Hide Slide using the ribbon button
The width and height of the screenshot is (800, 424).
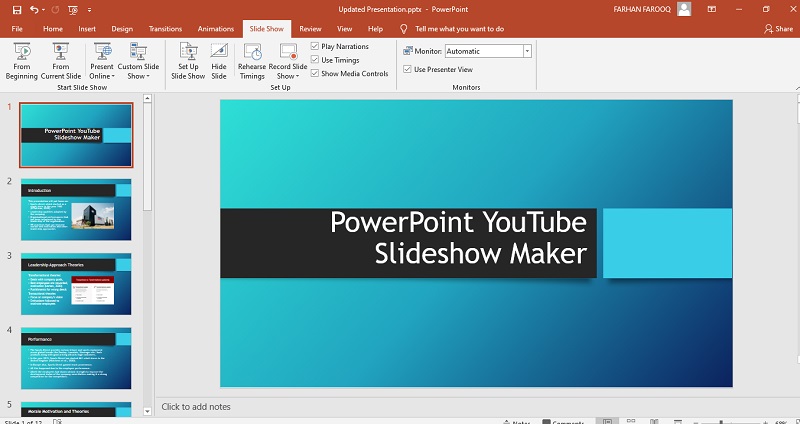coord(219,61)
